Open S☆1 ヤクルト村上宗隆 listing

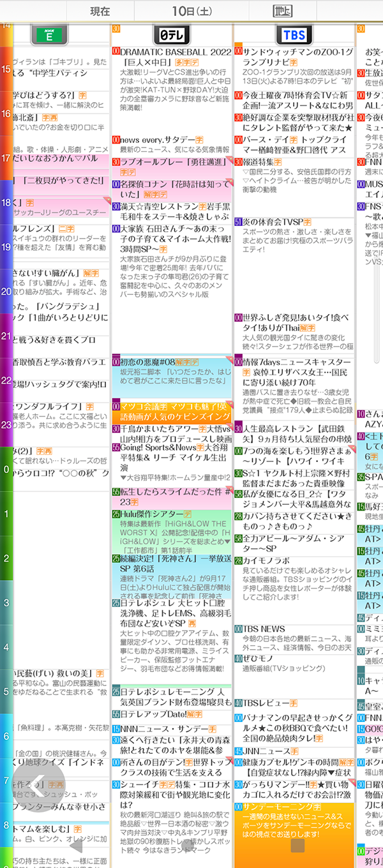tap(294, 478)
